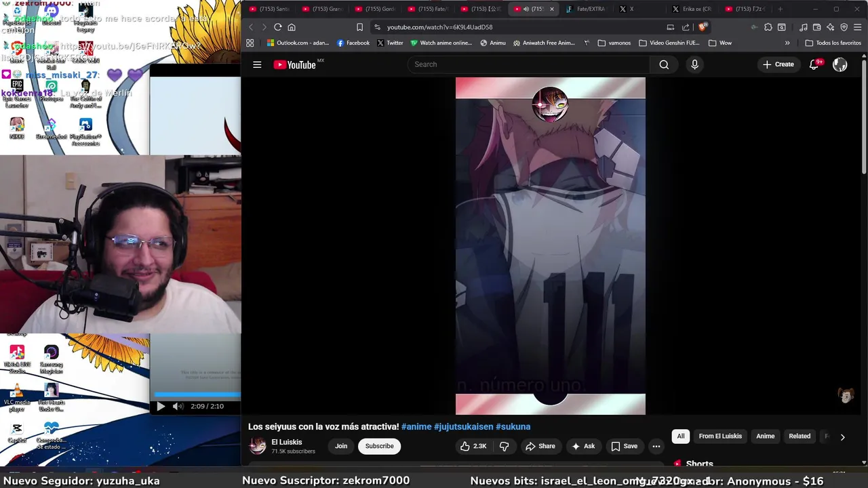Go to the YouTube home logo

point(295,64)
